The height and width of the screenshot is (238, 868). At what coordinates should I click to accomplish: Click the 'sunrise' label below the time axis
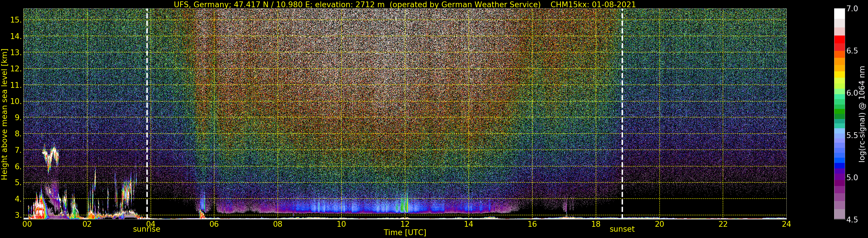tap(147, 229)
